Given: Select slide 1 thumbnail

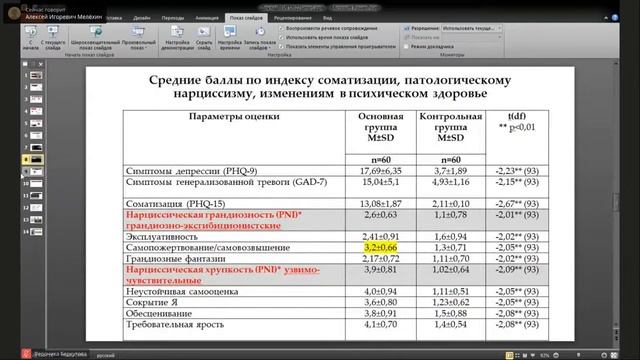Looking at the screenshot, I should 36,75.
